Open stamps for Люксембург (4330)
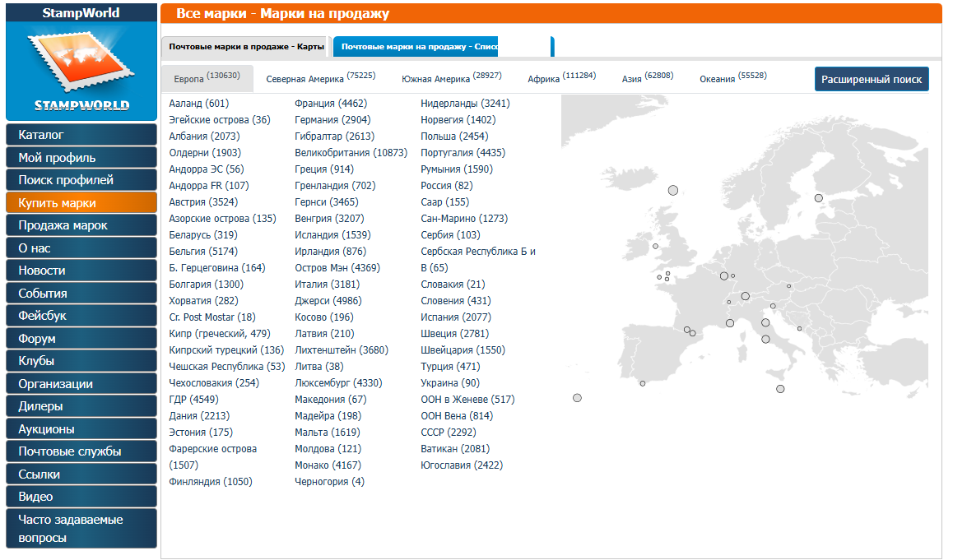Image resolution: width=953 pixels, height=560 pixels. click(x=338, y=383)
